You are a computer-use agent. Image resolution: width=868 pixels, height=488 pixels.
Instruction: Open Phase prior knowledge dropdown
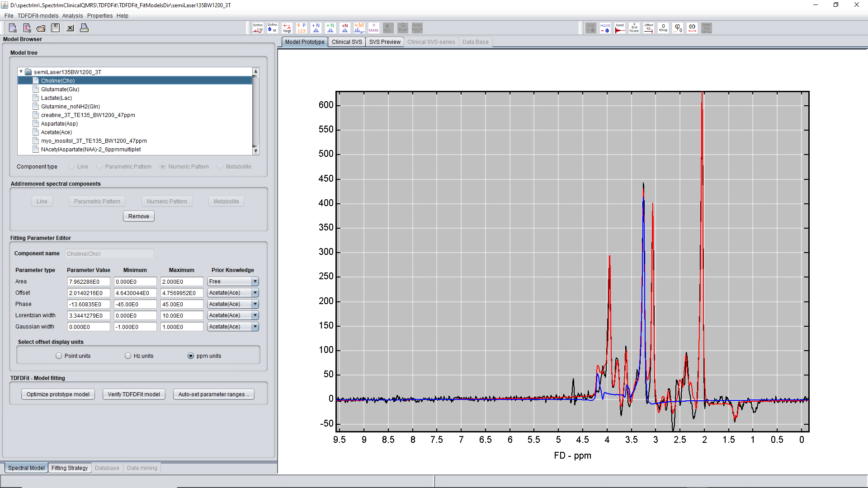(x=255, y=304)
